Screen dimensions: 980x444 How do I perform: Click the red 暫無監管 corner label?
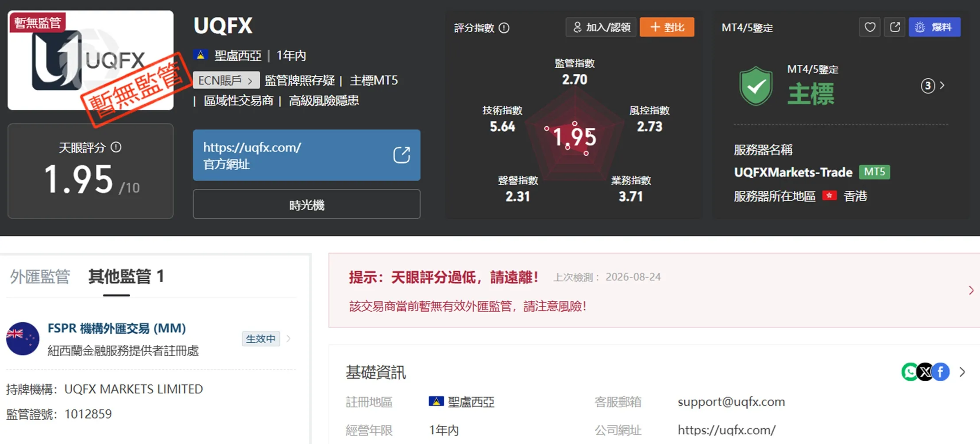click(37, 23)
